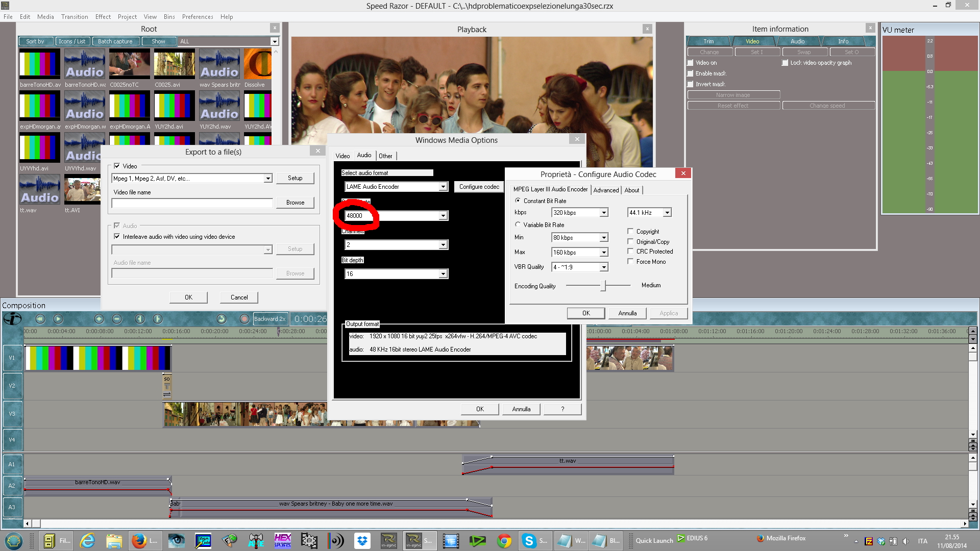Toggle the Copyright checkbox
This screenshot has height=551, width=980.
point(630,231)
